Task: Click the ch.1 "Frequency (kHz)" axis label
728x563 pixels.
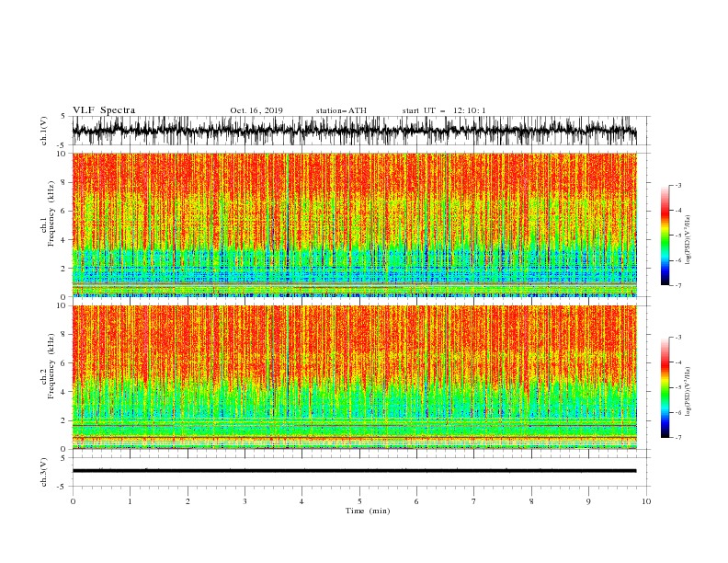Action: (x=51, y=214)
